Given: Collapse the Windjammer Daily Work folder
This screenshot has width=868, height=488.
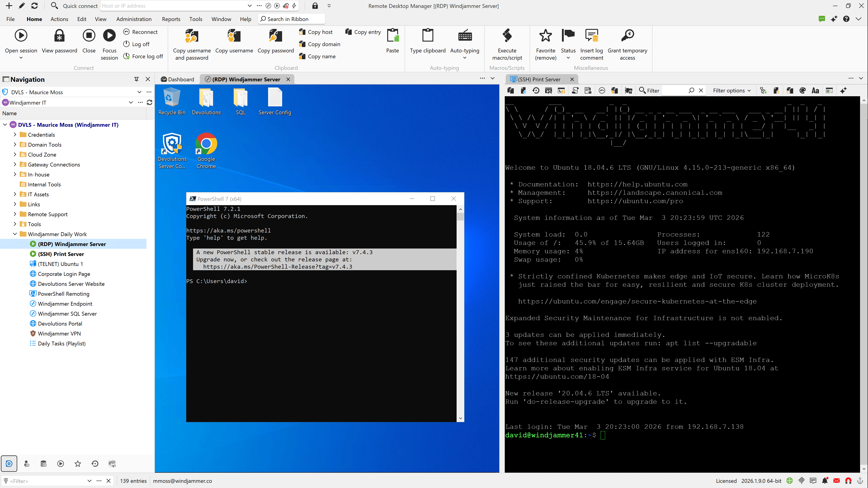Looking at the screenshot, I should 15,234.
